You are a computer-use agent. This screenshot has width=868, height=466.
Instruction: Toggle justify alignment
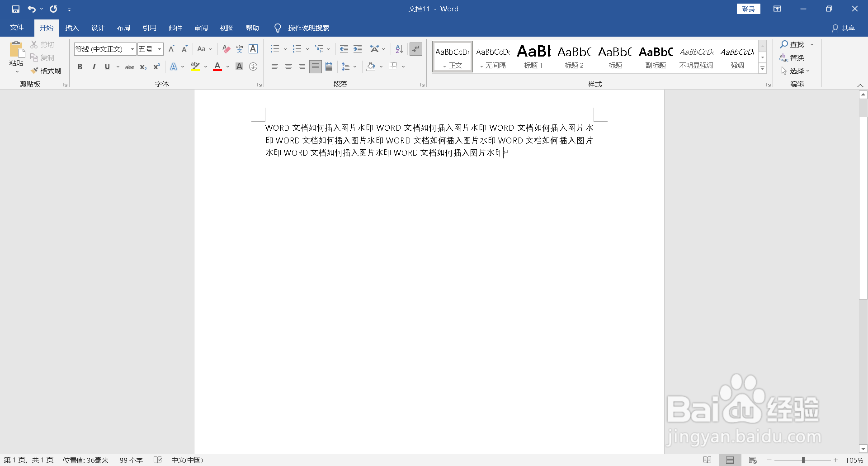[316, 67]
